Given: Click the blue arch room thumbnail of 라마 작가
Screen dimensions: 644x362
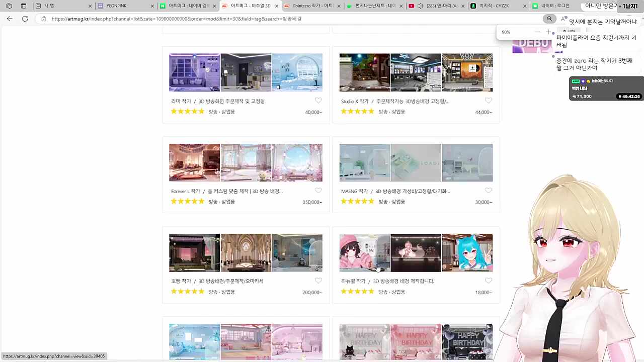Looking at the screenshot, I should 297,72.
